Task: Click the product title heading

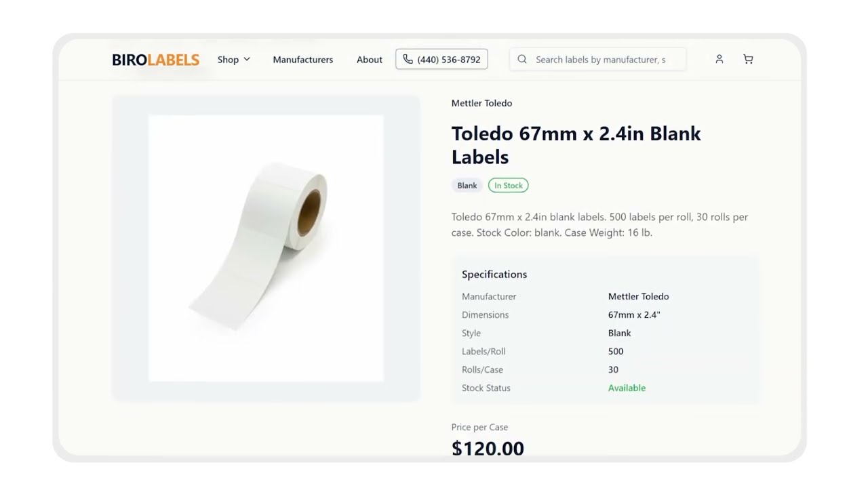Action: (576, 145)
